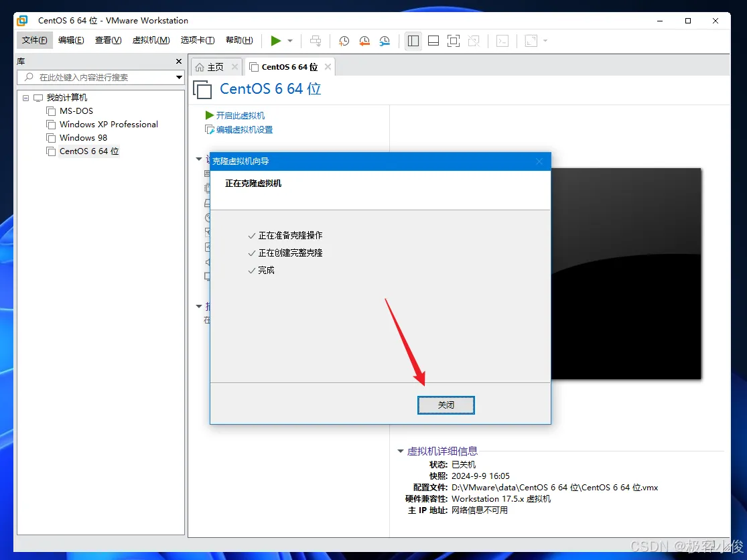Click the snapshot date 2024-9-9 16:05
747x560 pixels.
tap(480, 476)
